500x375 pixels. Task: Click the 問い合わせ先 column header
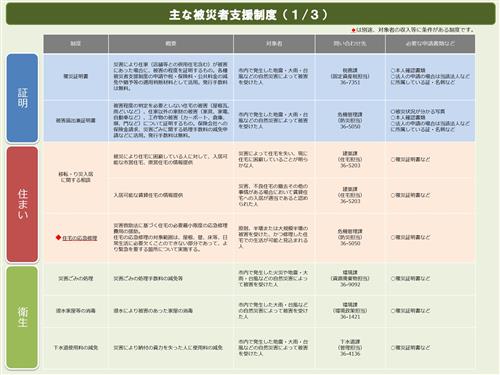(x=350, y=44)
